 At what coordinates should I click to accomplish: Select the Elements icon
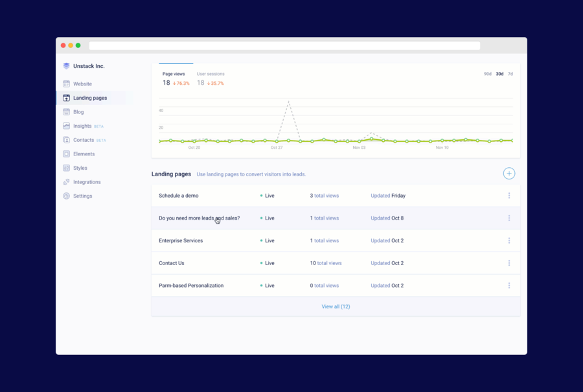click(66, 154)
